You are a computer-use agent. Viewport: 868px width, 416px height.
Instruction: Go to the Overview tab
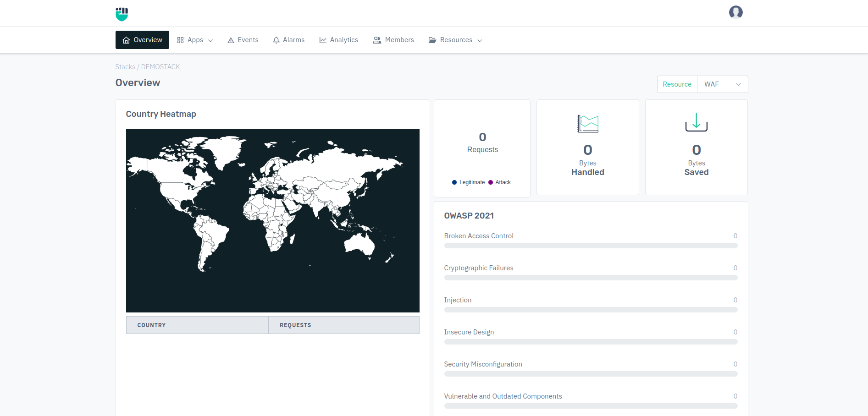point(142,40)
